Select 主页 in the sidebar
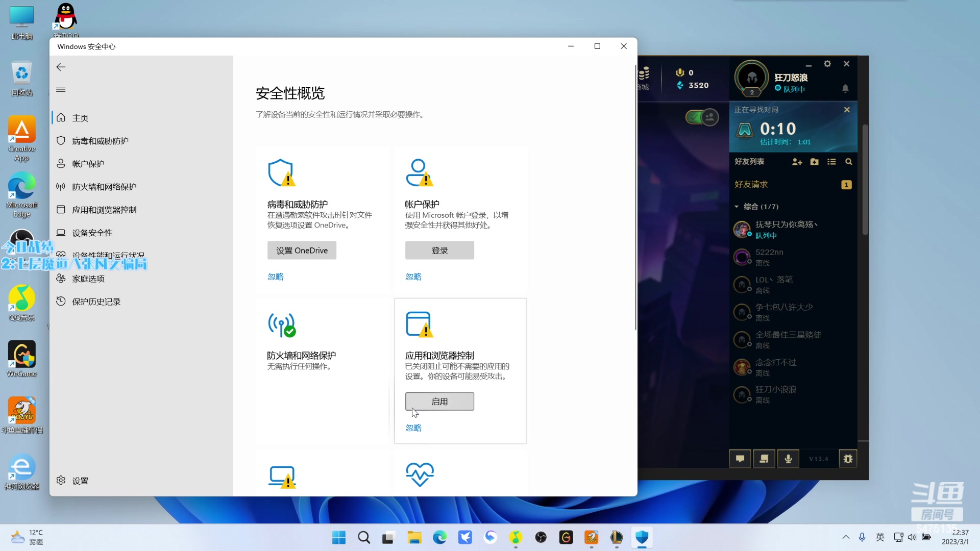Image resolution: width=980 pixels, height=551 pixels. [x=141, y=118]
